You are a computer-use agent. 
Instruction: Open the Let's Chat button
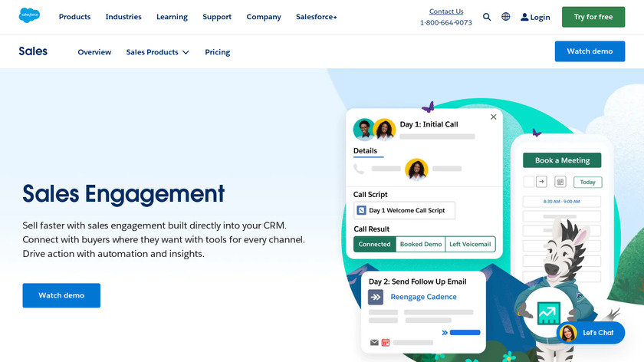pos(590,333)
